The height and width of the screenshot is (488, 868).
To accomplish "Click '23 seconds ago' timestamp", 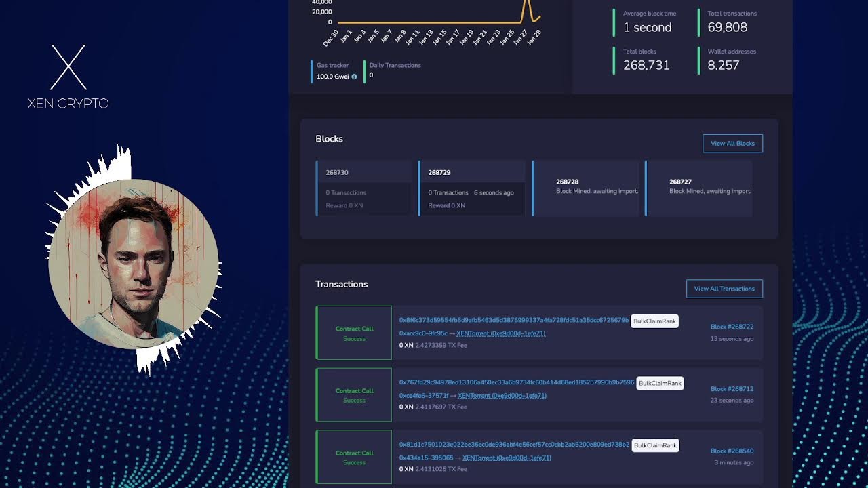I will (x=732, y=401).
